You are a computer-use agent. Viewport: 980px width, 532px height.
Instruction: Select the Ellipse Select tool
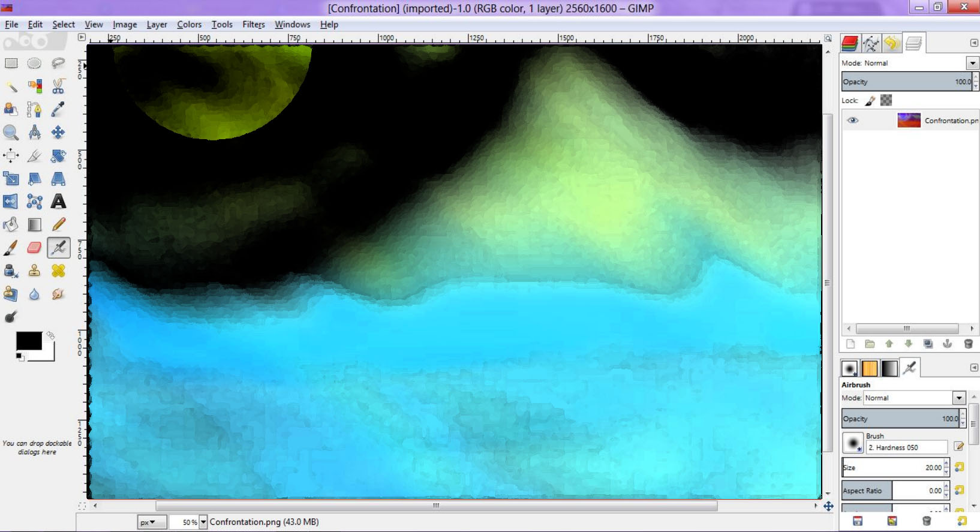pos(34,64)
